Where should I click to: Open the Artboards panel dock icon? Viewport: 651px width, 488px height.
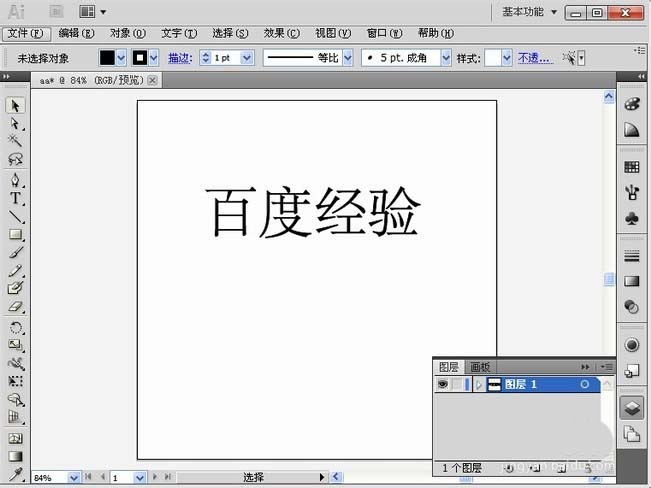(x=631, y=434)
